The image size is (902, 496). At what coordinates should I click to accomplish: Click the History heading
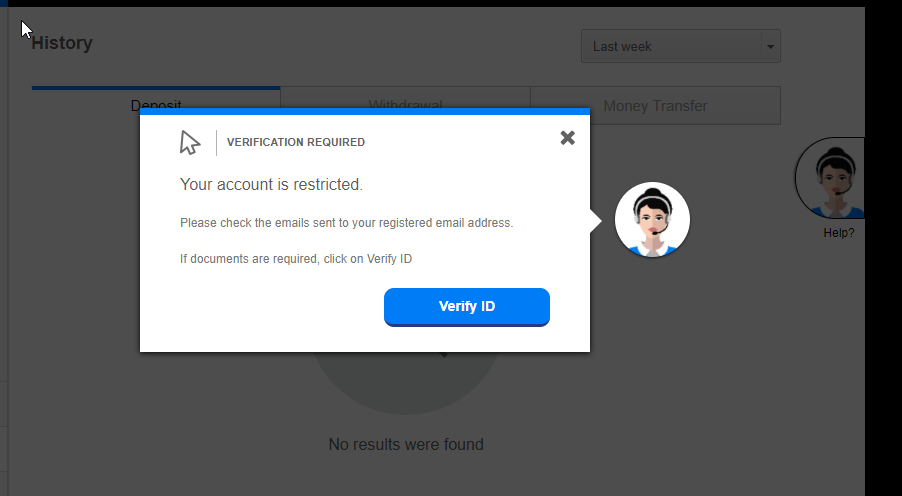pos(62,43)
